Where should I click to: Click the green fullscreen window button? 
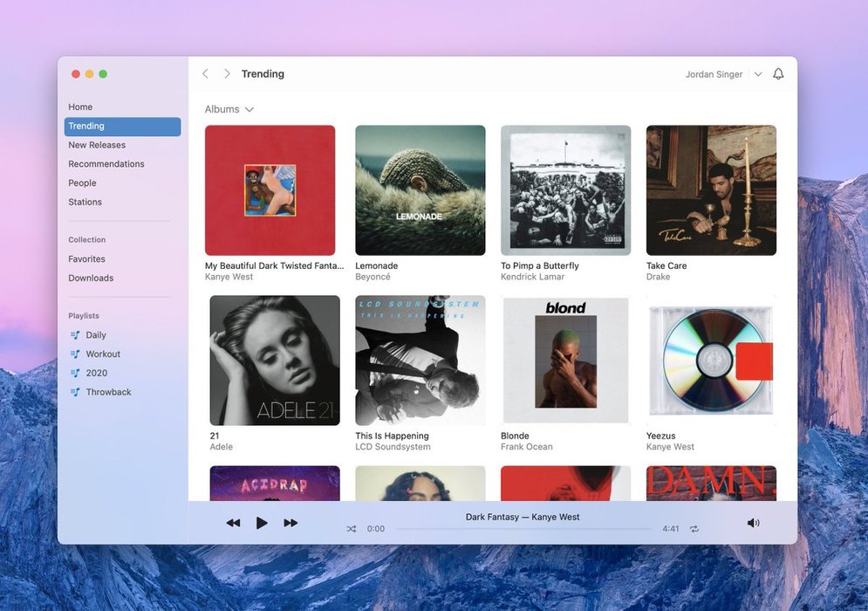(x=103, y=73)
